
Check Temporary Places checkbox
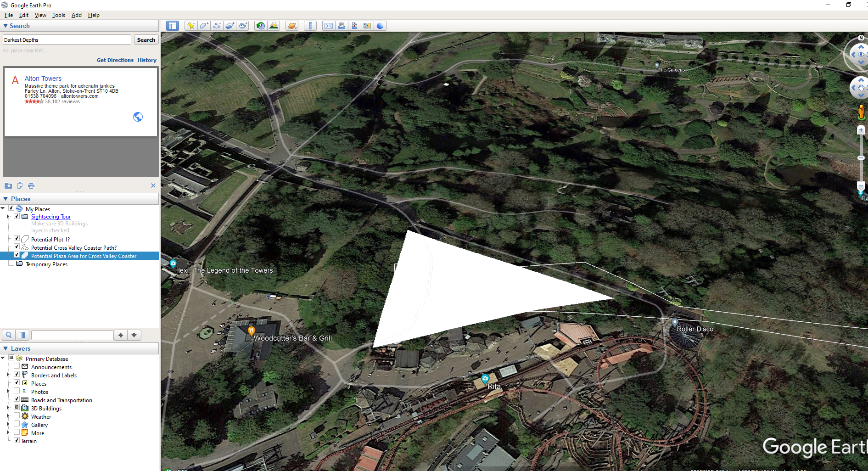[x=11, y=264]
